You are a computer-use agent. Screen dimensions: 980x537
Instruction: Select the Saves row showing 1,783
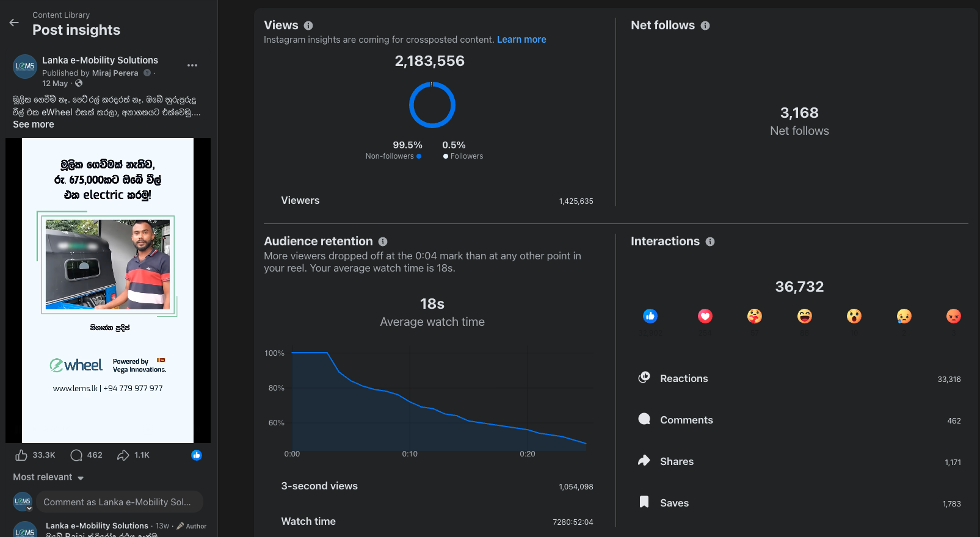[x=799, y=503]
